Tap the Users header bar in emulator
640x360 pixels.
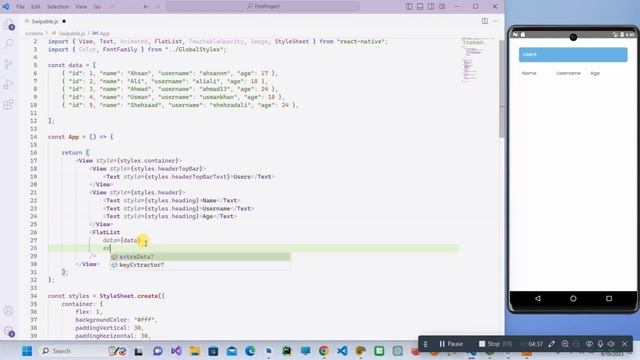573,55
